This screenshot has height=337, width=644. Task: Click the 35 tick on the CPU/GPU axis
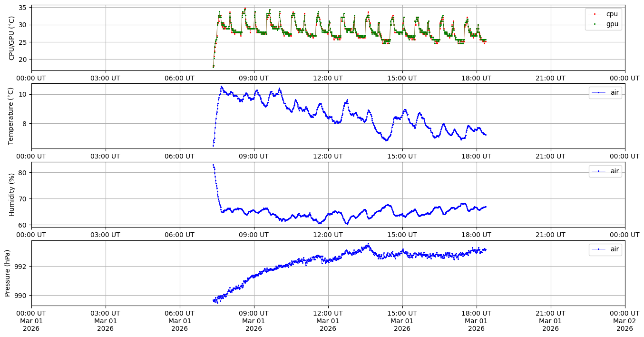23,8
